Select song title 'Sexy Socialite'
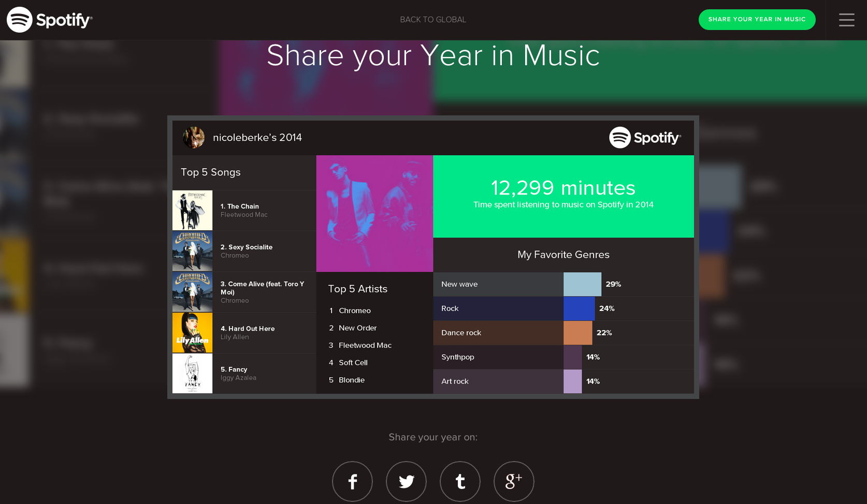This screenshot has width=867, height=504. point(247,247)
